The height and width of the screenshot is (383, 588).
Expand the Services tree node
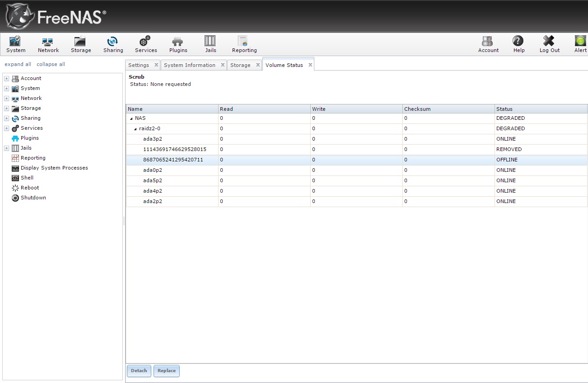coord(7,128)
